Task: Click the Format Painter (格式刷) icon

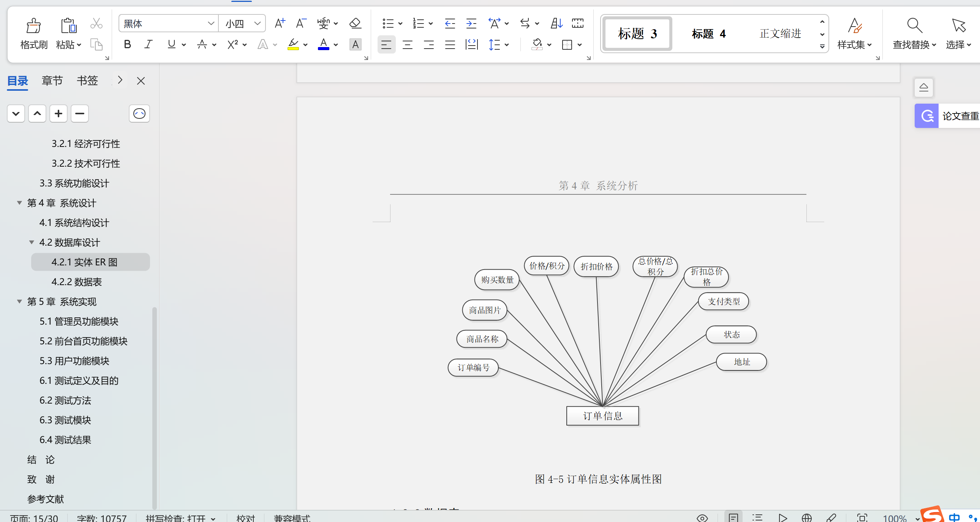Action: [x=33, y=26]
